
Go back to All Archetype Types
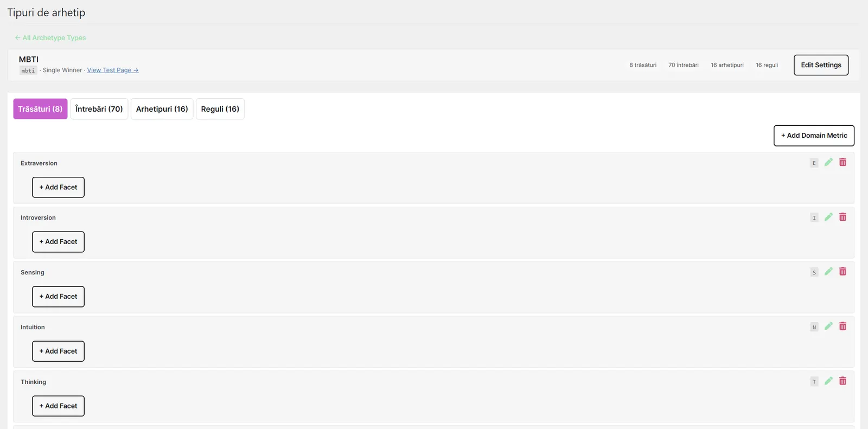tap(50, 38)
